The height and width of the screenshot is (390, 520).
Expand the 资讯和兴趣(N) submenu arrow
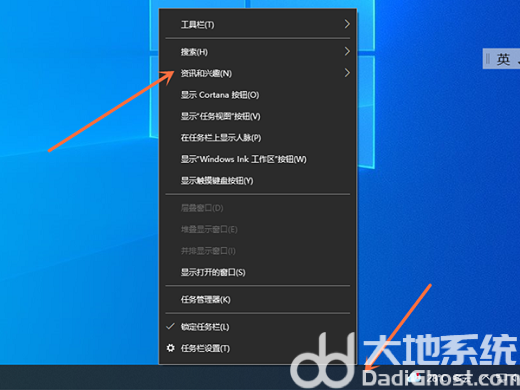(347, 73)
